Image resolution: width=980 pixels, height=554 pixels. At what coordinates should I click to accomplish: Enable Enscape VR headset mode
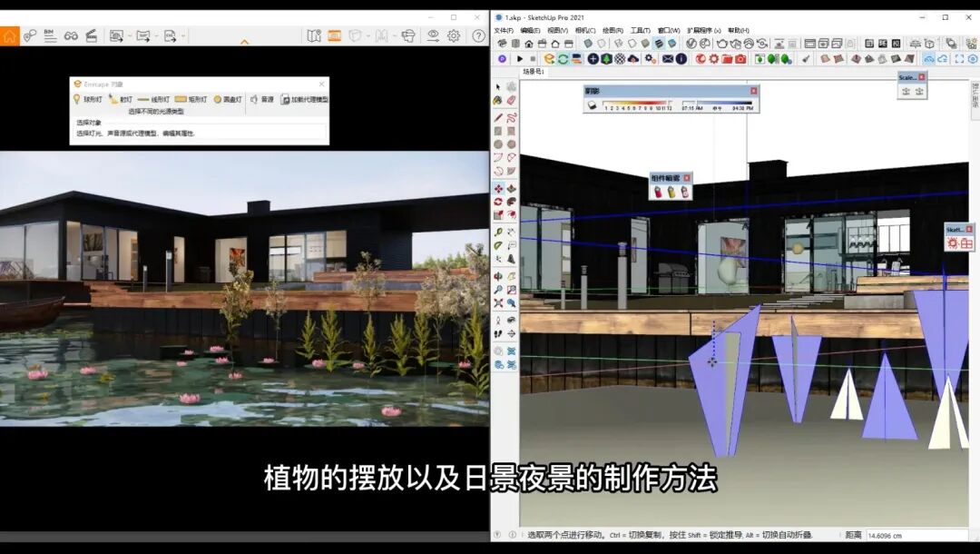[x=408, y=35]
